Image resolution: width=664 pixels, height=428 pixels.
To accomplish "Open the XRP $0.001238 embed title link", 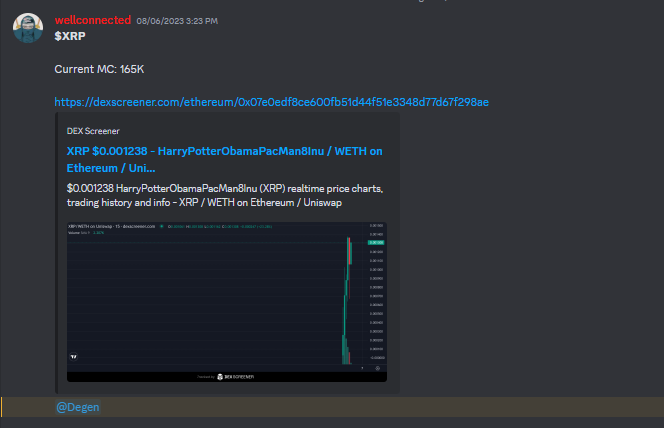I will pyautogui.click(x=224, y=160).
